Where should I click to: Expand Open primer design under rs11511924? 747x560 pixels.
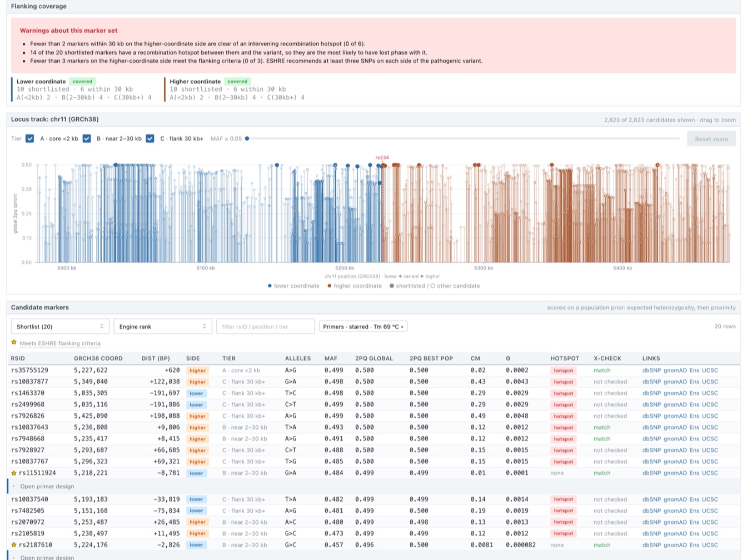click(x=47, y=486)
